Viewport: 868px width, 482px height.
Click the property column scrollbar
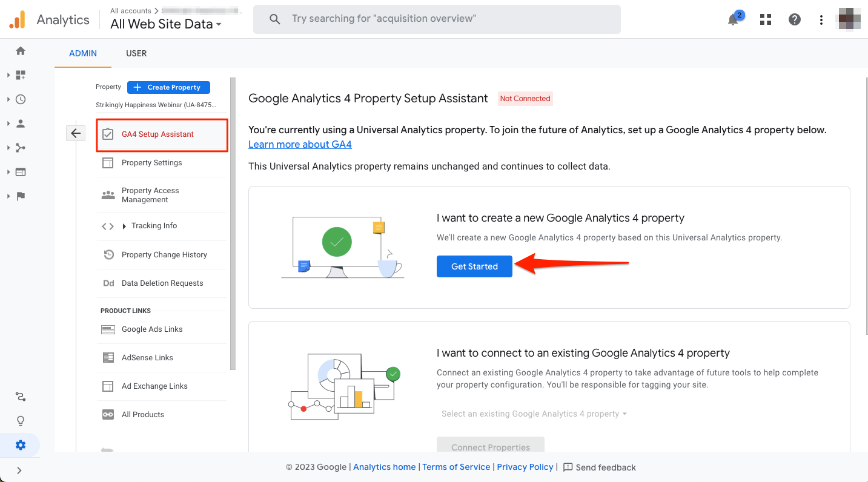(x=233, y=224)
